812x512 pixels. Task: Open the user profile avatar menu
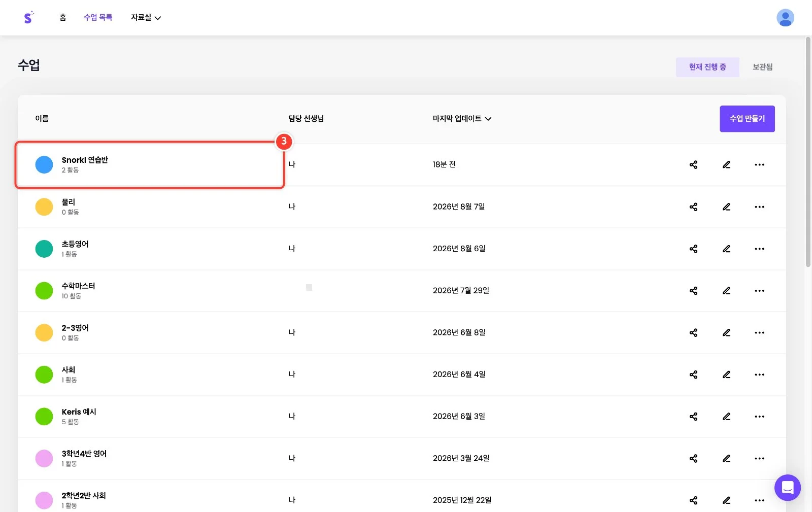pyautogui.click(x=785, y=18)
